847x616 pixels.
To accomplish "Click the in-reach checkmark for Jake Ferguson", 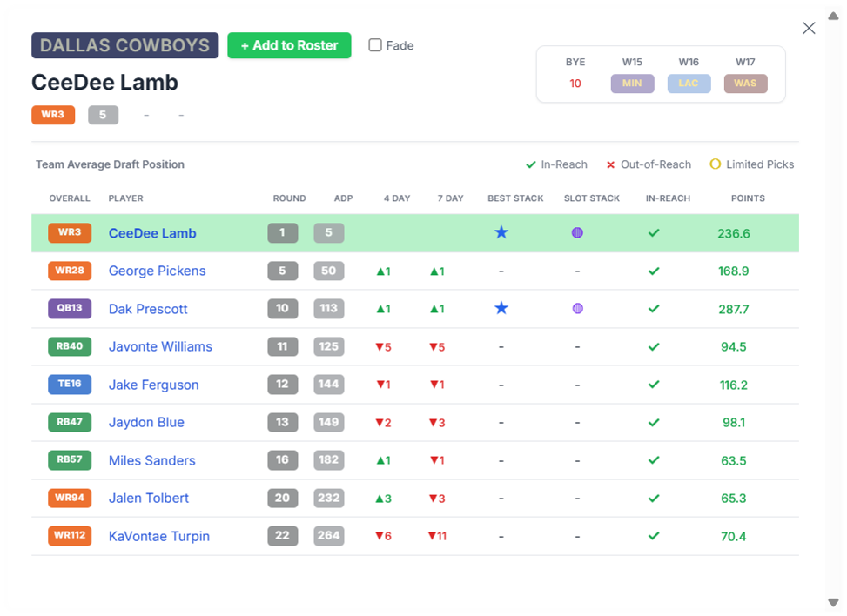I will point(654,385).
